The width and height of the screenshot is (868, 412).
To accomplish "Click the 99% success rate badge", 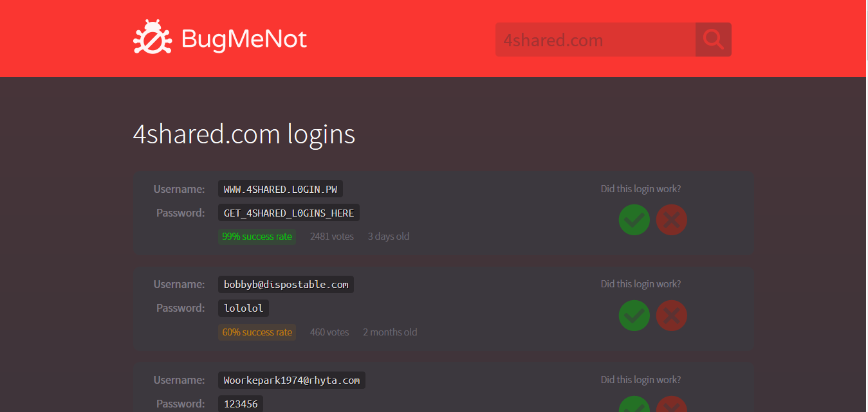I will coord(257,237).
